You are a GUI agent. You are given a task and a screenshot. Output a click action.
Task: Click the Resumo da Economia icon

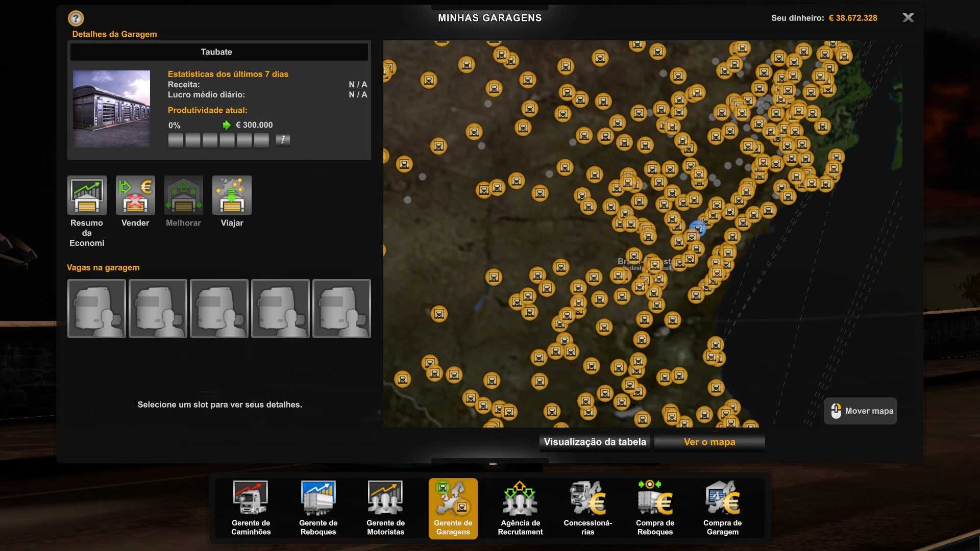(87, 195)
